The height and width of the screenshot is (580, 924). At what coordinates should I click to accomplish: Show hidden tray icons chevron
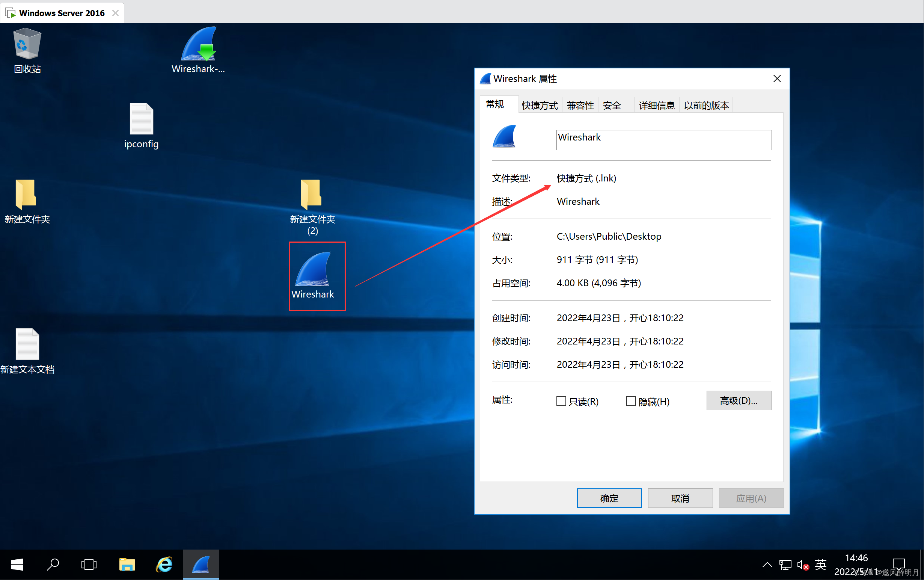(767, 564)
